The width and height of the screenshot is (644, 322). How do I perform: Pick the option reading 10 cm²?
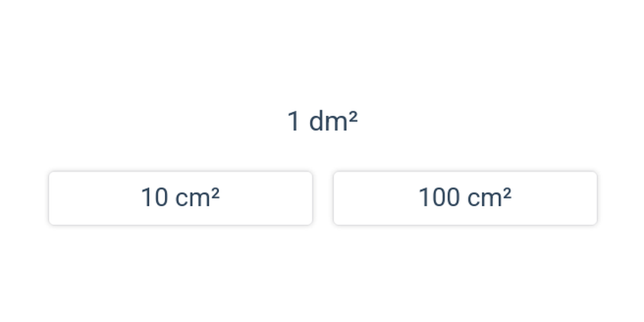(x=180, y=198)
